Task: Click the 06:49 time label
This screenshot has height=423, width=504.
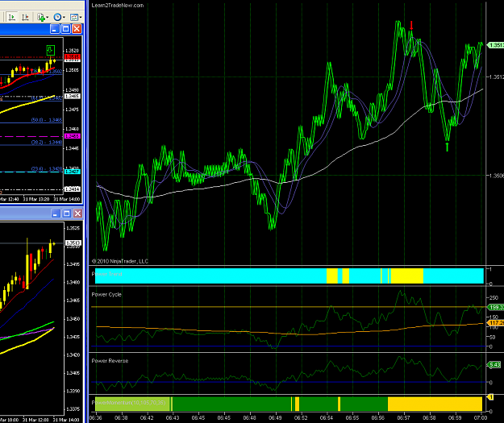Action: pyautogui.click(x=275, y=417)
